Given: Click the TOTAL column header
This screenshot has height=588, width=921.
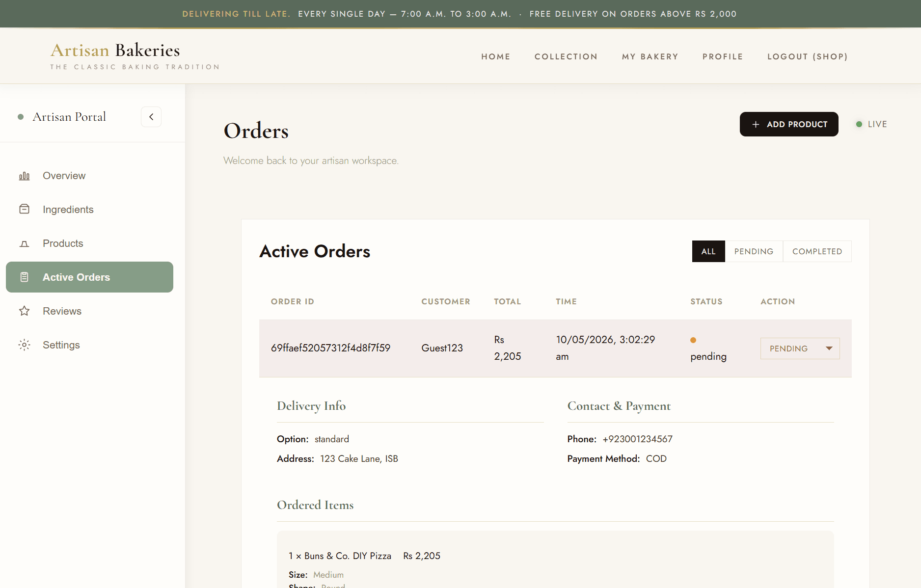Looking at the screenshot, I should coord(507,301).
